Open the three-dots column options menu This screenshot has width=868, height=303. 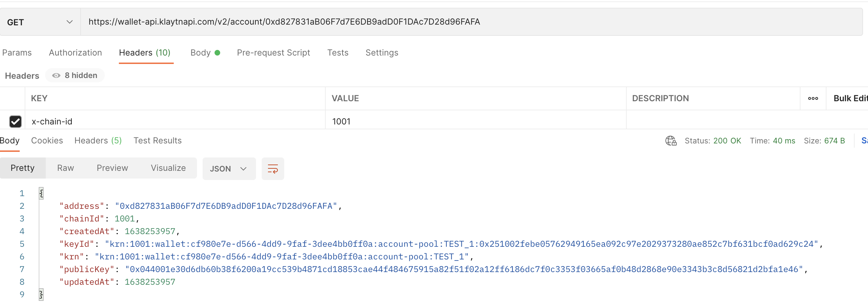[813, 98]
